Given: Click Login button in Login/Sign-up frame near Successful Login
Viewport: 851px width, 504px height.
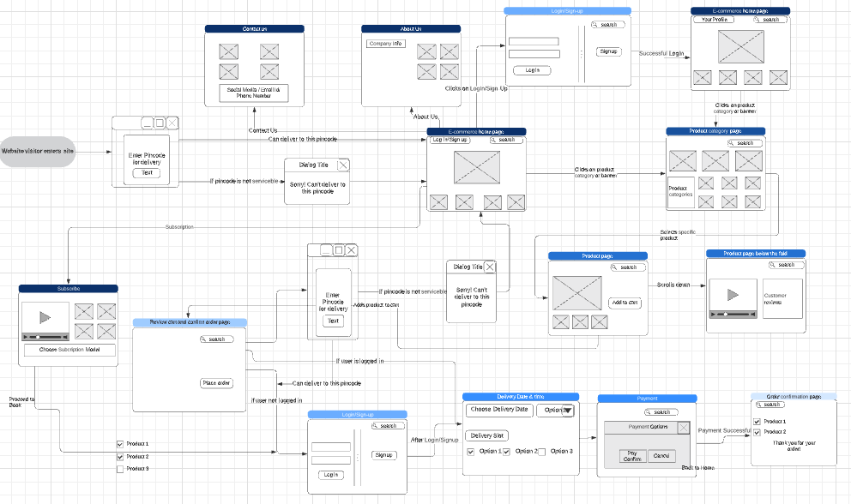Looking at the screenshot, I should pos(532,70).
